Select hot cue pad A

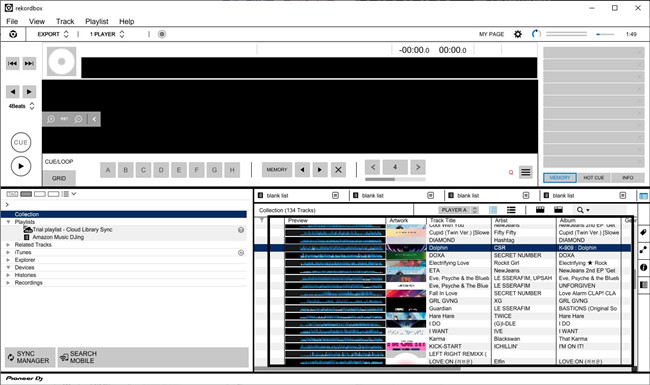pos(108,169)
